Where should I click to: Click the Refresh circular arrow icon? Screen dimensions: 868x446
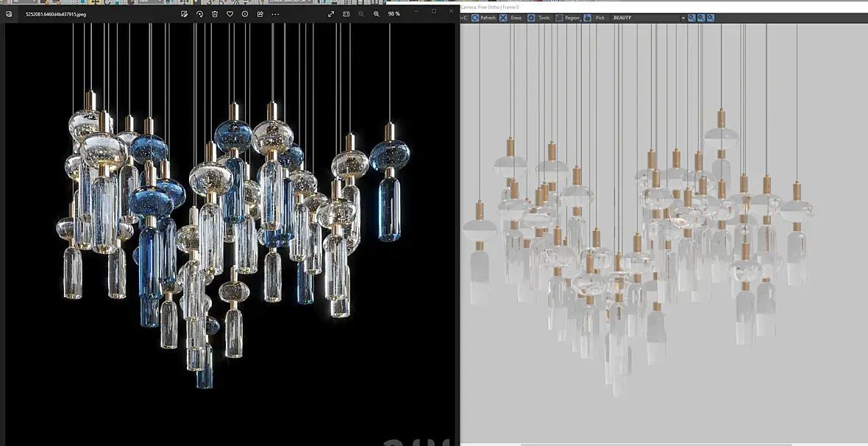pyautogui.click(x=475, y=18)
